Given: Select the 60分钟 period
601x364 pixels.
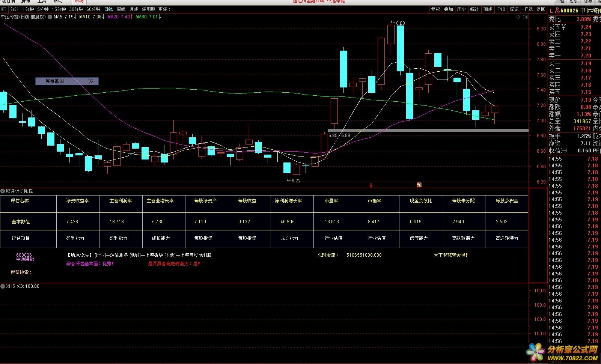Looking at the screenshot, I should pos(93,9).
